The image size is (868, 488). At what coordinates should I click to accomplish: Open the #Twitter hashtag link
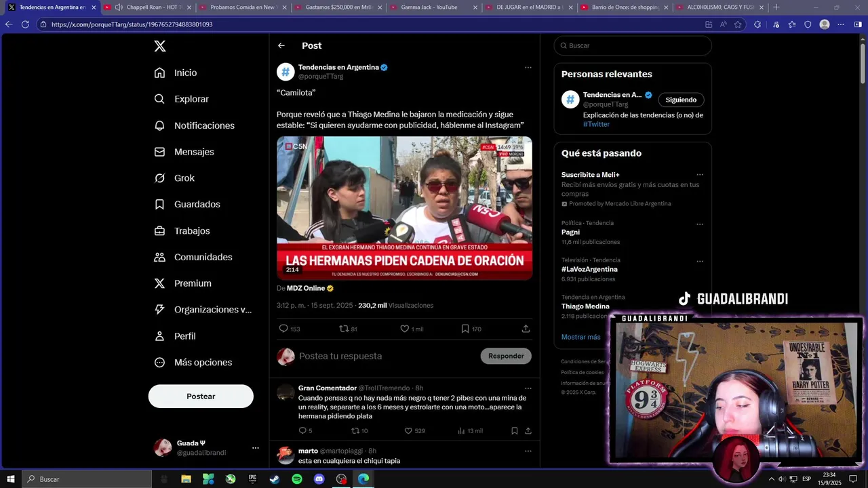tap(596, 124)
